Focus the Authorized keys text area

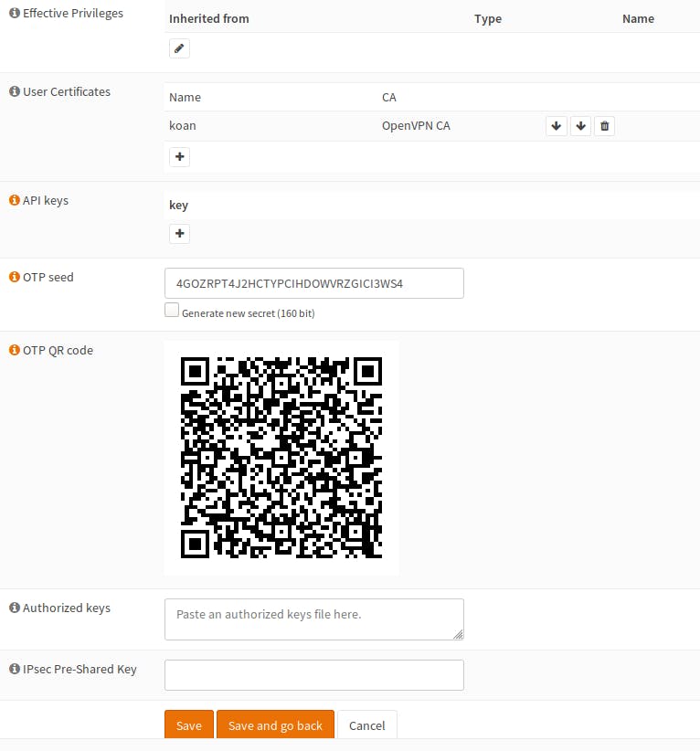click(314, 619)
